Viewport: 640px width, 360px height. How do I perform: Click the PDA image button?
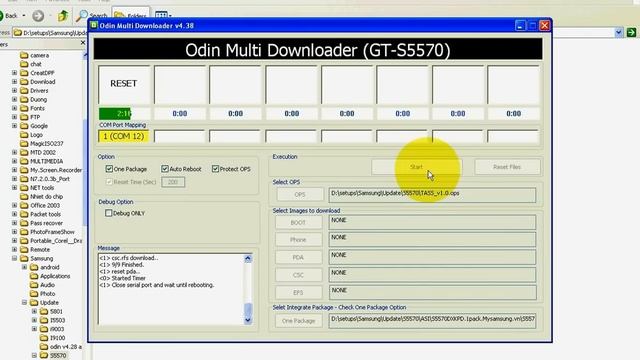click(298, 257)
